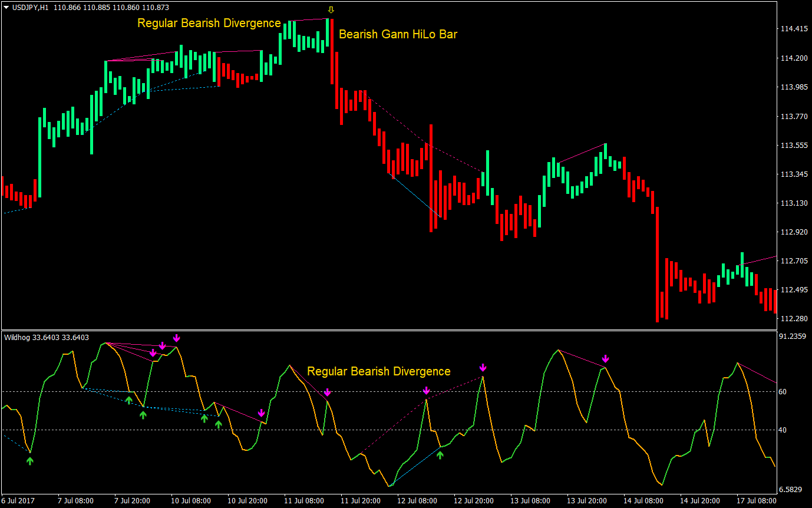Image resolution: width=812 pixels, height=508 pixels.
Task: Select the magenta sell arrow near 11 Jul 08:00 in Wildhog
Action: (328, 391)
